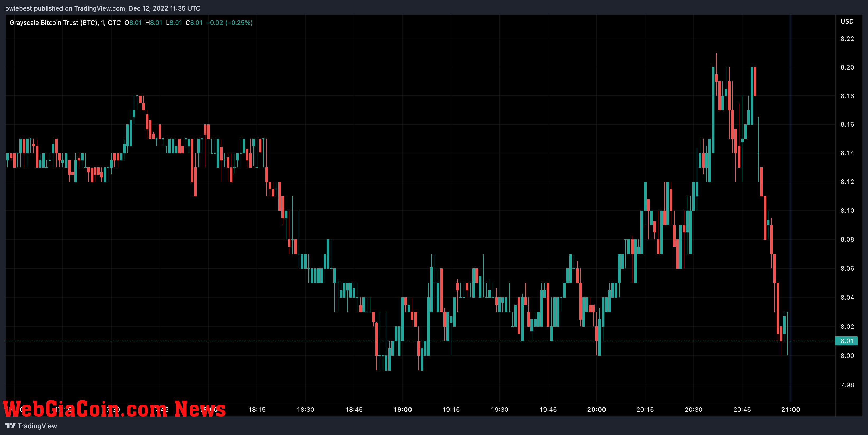
Task: Click the 8.20 price axis label
Action: tap(847, 67)
